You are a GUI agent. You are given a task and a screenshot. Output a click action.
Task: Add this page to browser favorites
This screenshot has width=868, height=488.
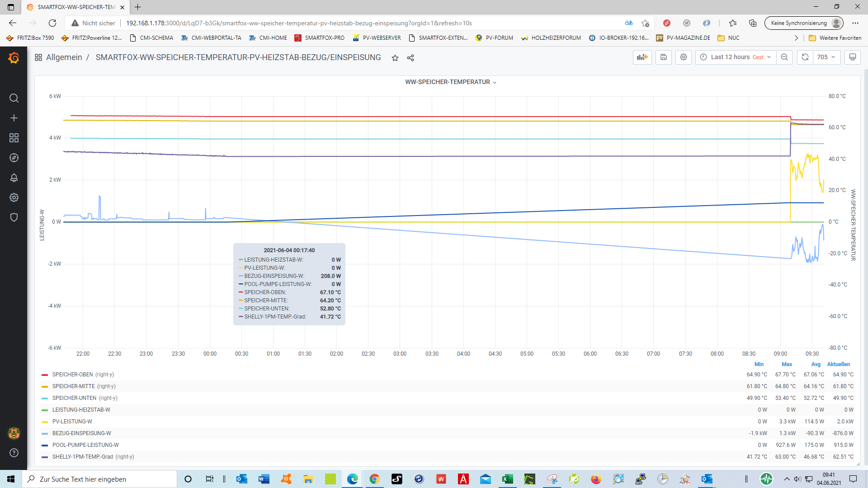click(645, 23)
